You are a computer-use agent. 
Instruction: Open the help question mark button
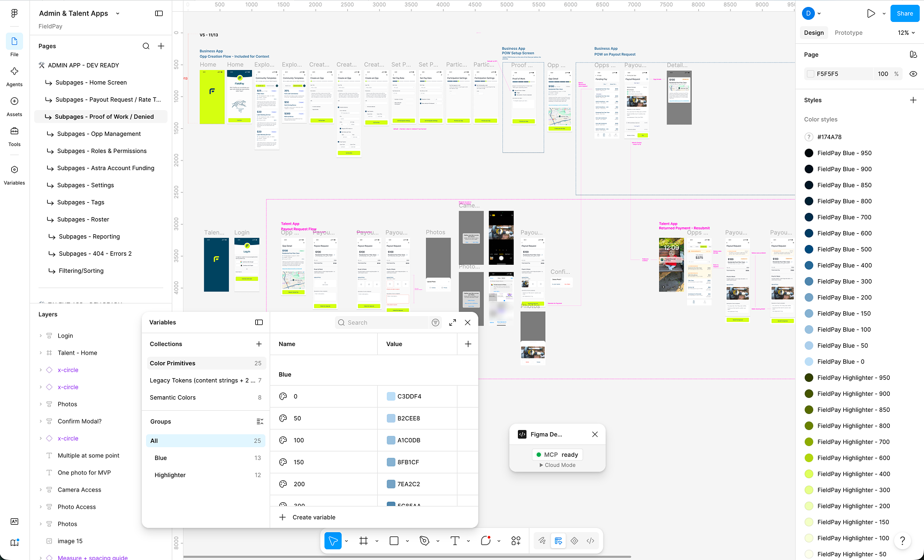pos(902,541)
